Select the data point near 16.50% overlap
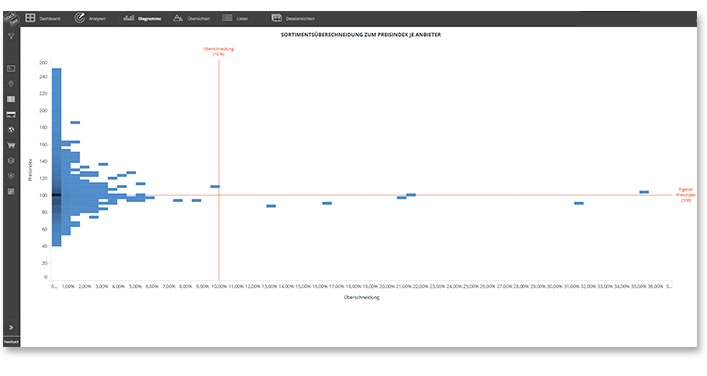This screenshot has width=707, height=376. pos(327,203)
